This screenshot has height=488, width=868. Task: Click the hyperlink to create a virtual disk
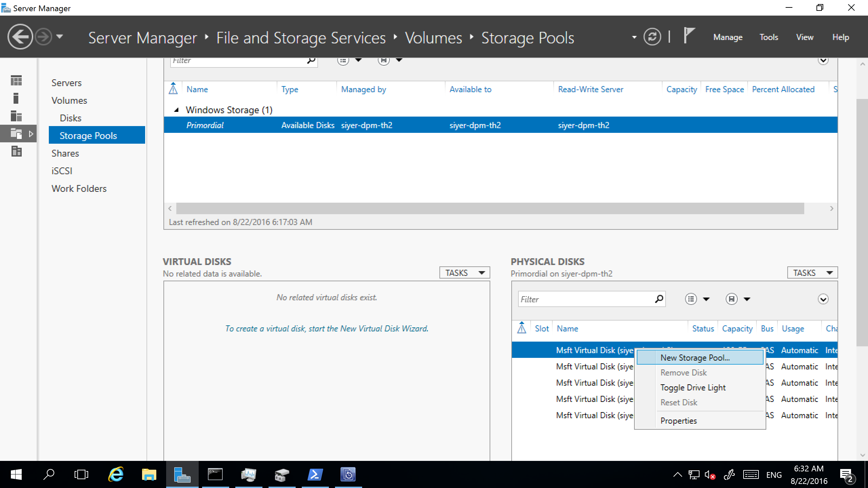click(x=325, y=328)
